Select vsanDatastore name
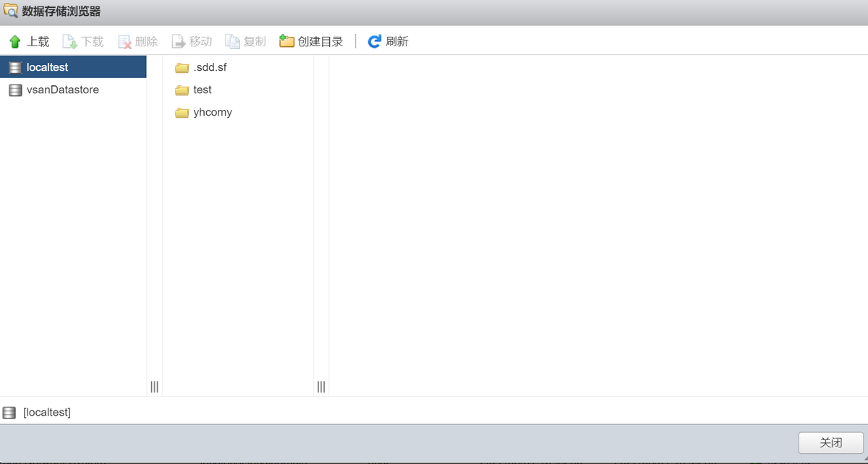868x464 pixels. [63, 90]
